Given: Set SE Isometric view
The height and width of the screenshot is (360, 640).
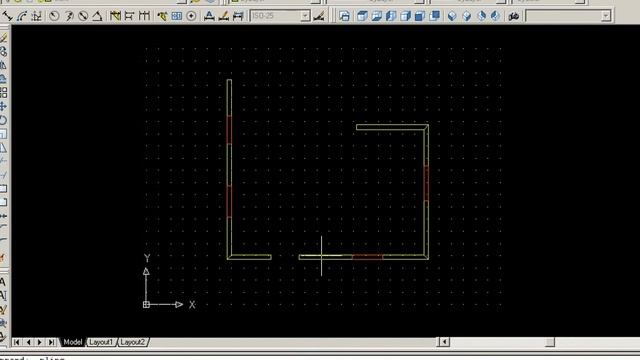Looking at the screenshot, I should tap(467, 16).
